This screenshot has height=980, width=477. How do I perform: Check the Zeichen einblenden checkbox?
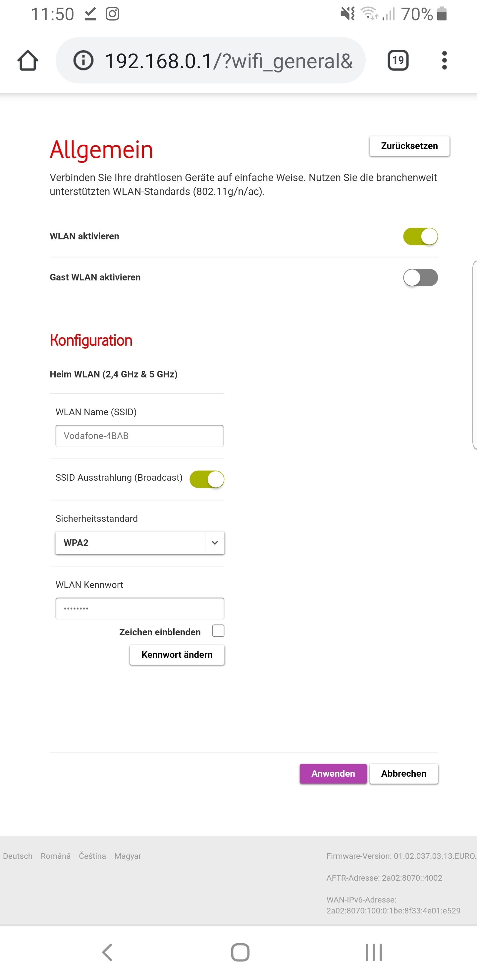point(218,631)
